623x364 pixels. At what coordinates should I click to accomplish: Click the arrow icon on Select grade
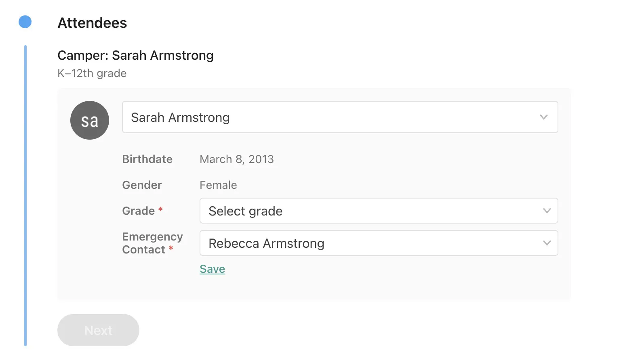point(547,211)
